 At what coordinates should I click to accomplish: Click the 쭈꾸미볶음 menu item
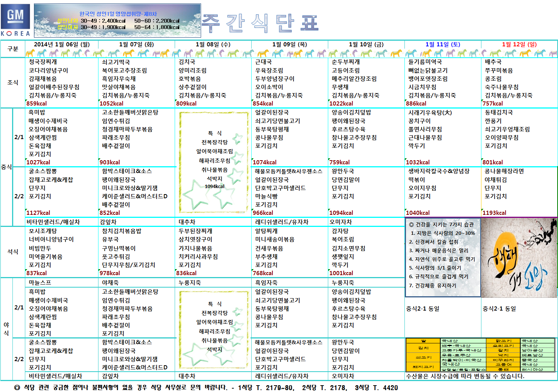click(x=499, y=70)
